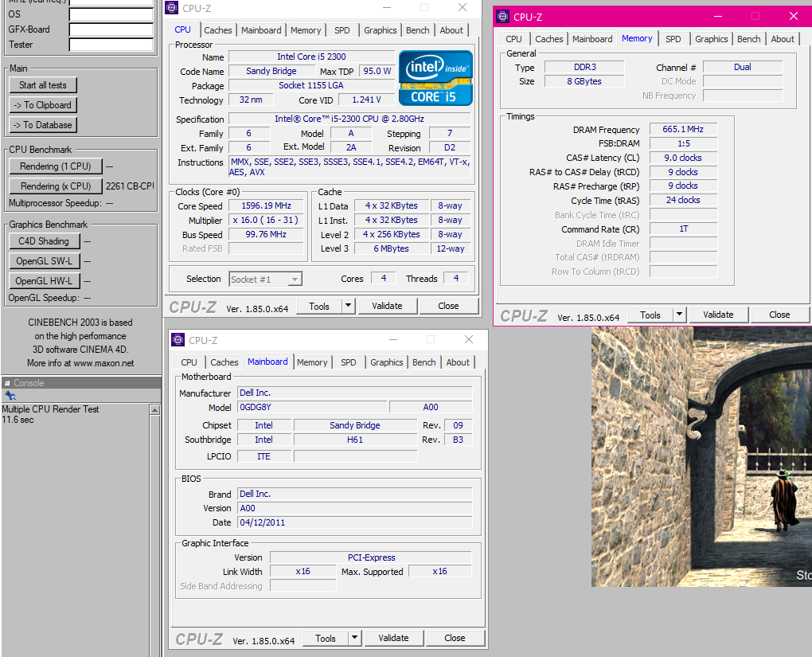The width and height of the screenshot is (812, 657).
Task: Click the CPU-Z app icon in Mainboard window title bar
Action: (178, 340)
